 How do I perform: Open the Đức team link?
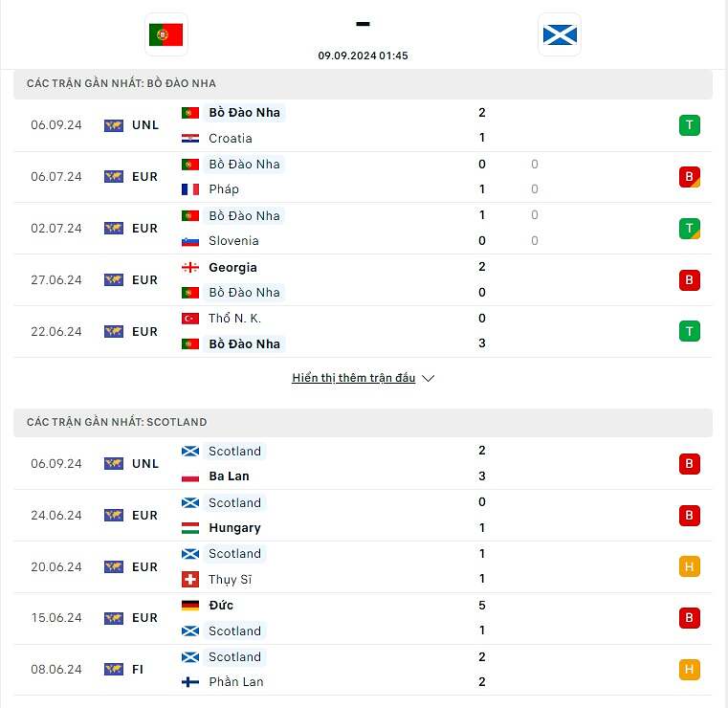pos(221,606)
